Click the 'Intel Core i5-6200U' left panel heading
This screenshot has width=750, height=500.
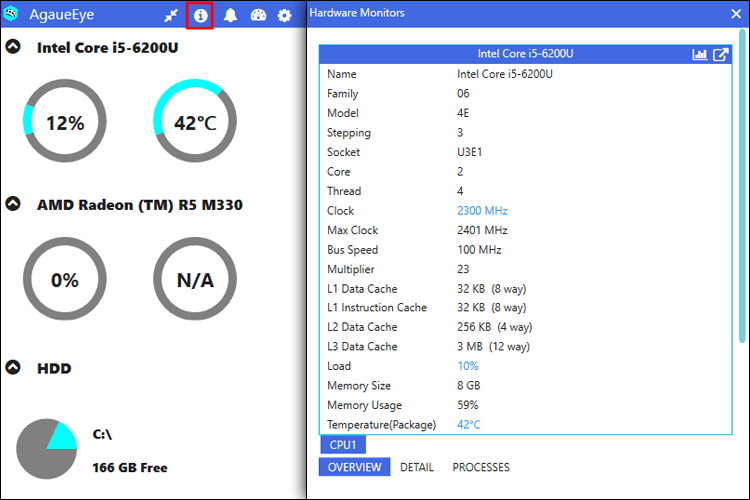pyautogui.click(x=108, y=48)
